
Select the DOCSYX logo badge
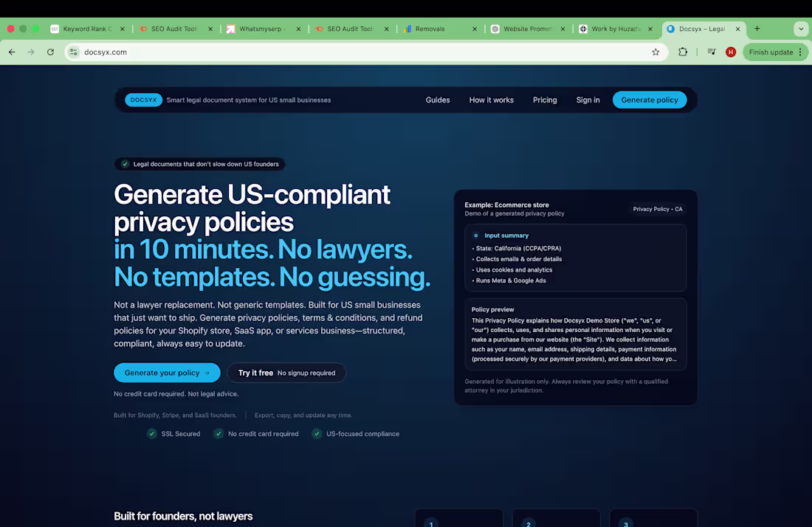143,100
